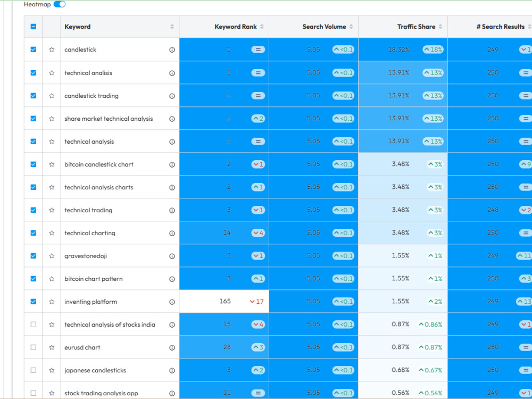Sort table by Traffic Share
The height and width of the screenshot is (399, 532).
point(440,27)
